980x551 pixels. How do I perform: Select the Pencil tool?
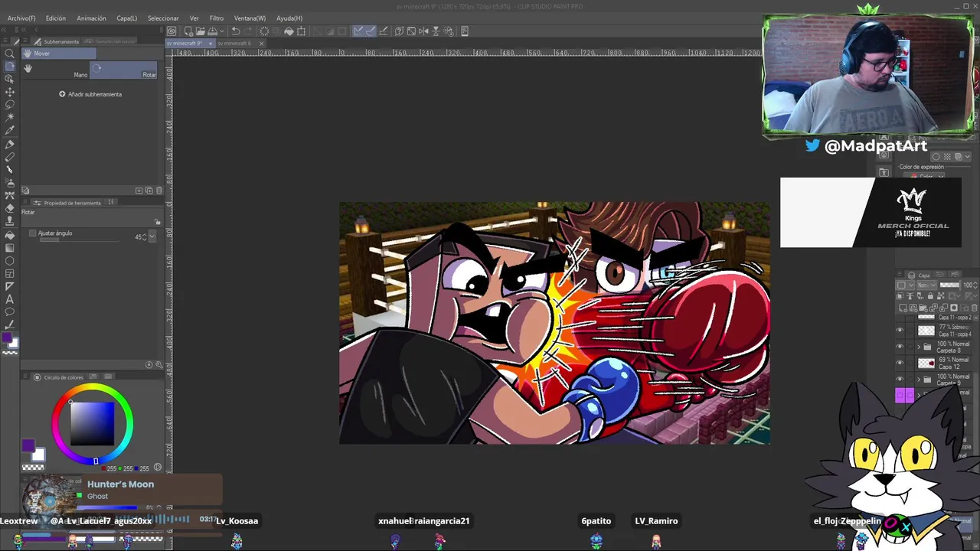coord(10,157)
